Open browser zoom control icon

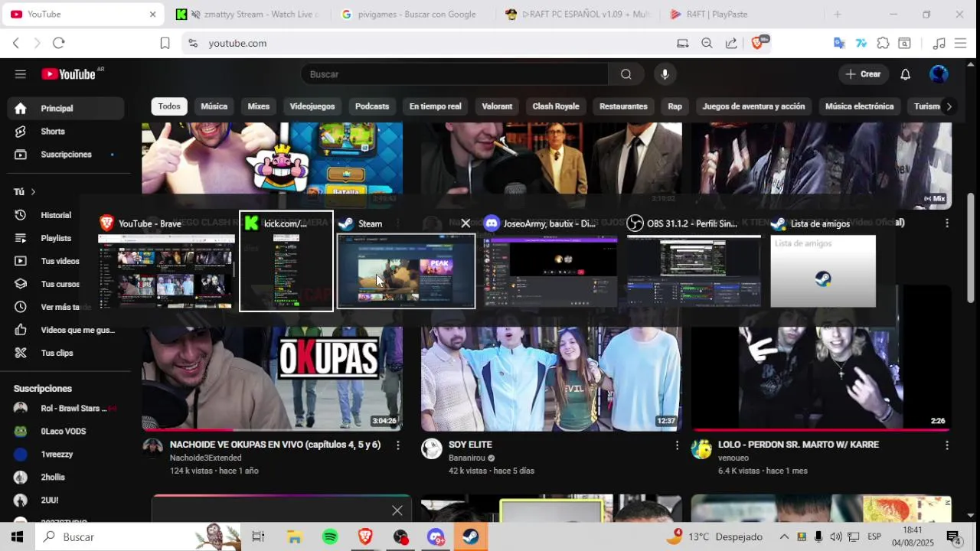[x=707, y=44]
